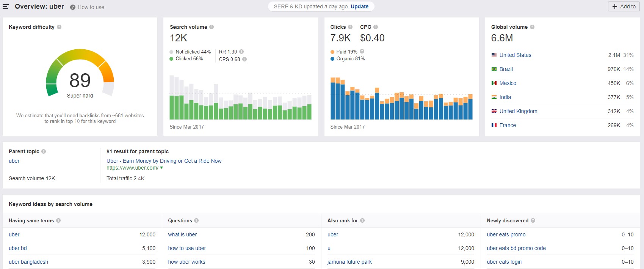Open jamuna future park keyword
644x269 pixels.
click(349, 262)
